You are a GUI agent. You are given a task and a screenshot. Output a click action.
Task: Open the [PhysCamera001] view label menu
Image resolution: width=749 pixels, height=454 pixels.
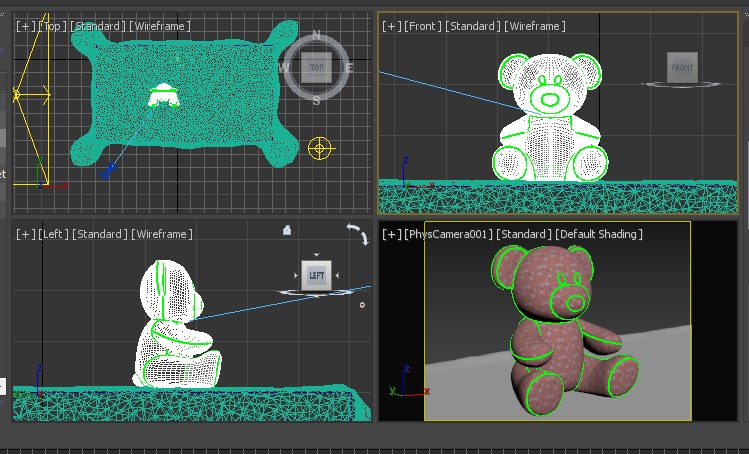(x=448, y=234)
